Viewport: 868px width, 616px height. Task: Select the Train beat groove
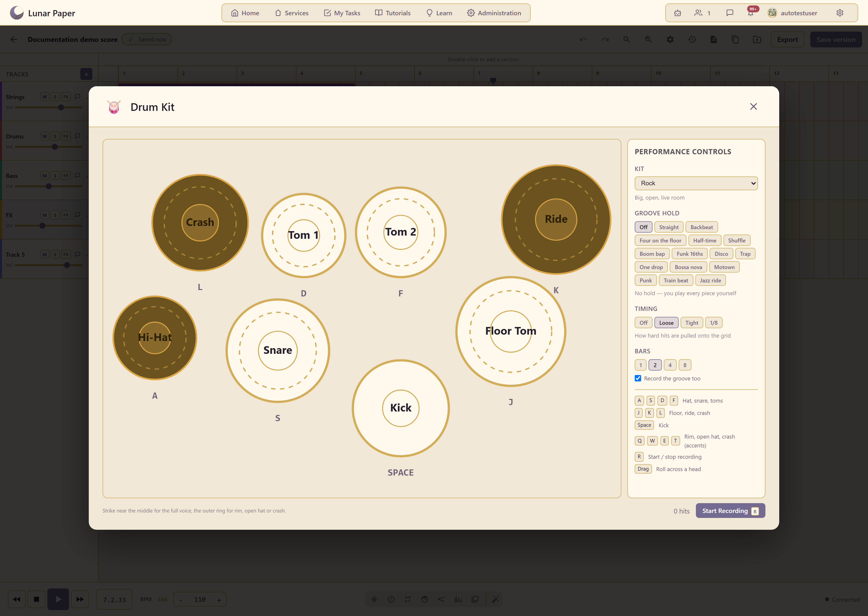click(676, 281)
